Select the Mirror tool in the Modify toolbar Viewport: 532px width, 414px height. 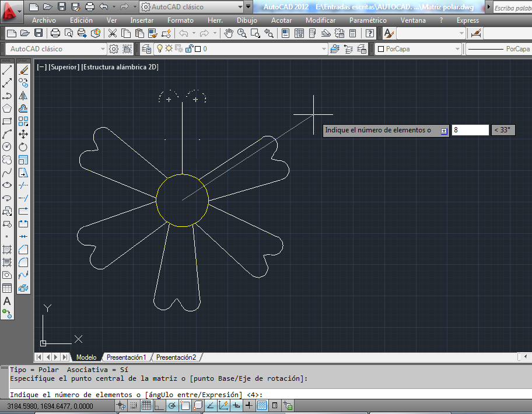point(23,95)
